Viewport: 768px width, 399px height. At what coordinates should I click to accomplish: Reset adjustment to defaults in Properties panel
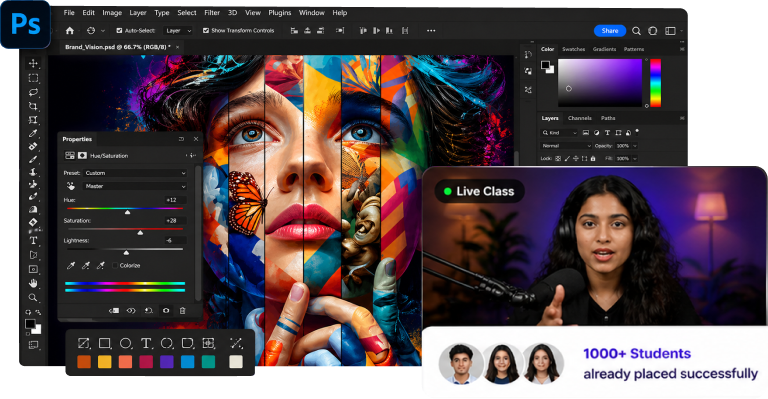[x=148, y=310]
